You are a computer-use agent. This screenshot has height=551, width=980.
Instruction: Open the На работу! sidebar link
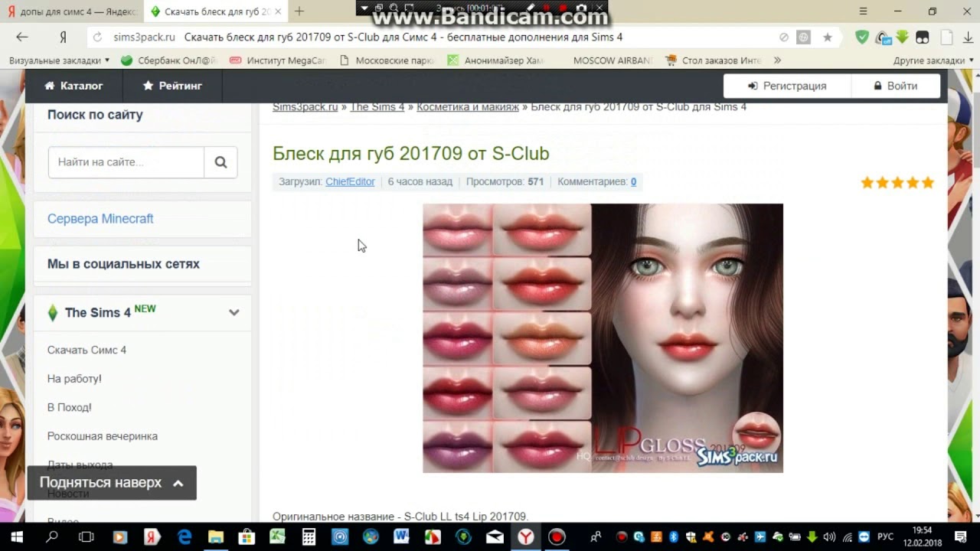(x=74, y=379)
